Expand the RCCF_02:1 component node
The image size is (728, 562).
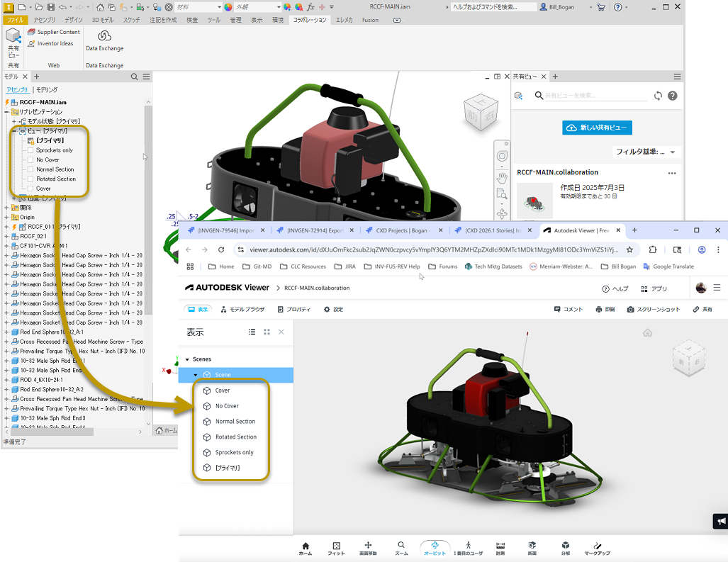pyautogui.click(x=6, y=236)
